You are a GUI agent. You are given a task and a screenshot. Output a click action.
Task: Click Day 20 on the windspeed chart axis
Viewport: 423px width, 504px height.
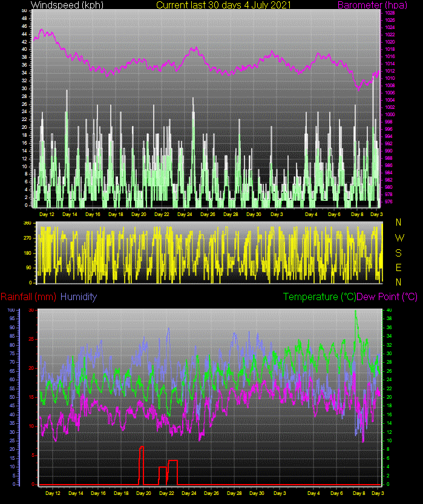click(139, 214)
